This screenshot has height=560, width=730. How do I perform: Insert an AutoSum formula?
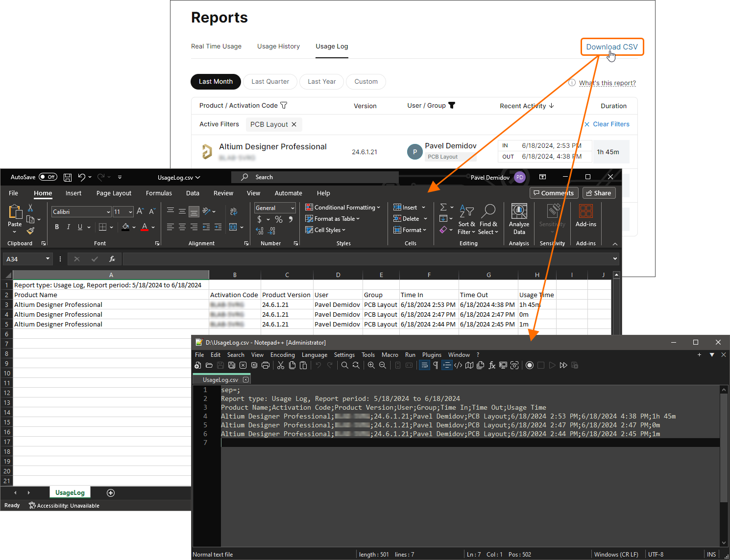click(442, 207)
